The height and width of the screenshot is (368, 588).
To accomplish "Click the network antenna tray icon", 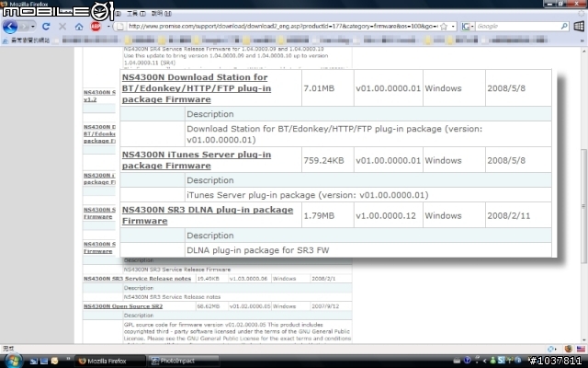I will (x=510, y=361).
